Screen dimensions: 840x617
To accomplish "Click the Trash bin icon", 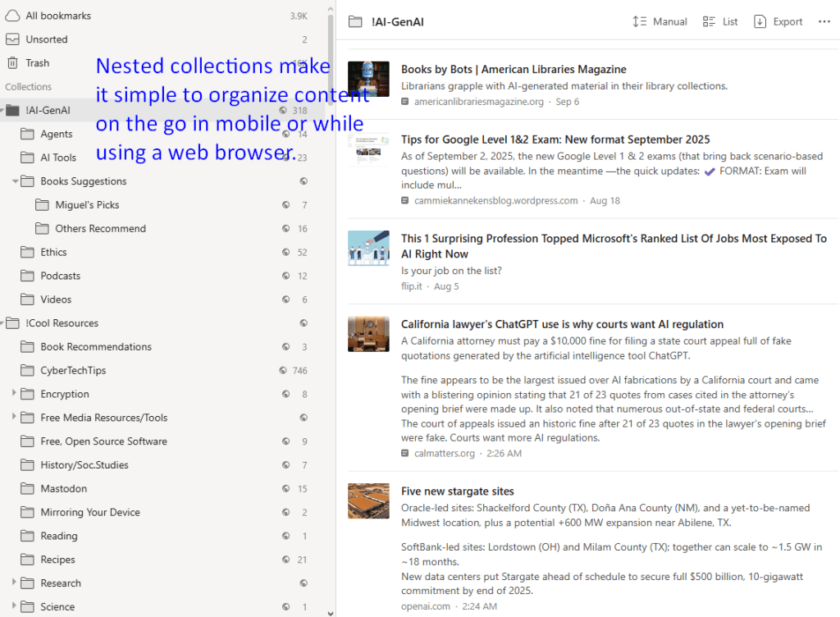I will click(x=12, y=63).
